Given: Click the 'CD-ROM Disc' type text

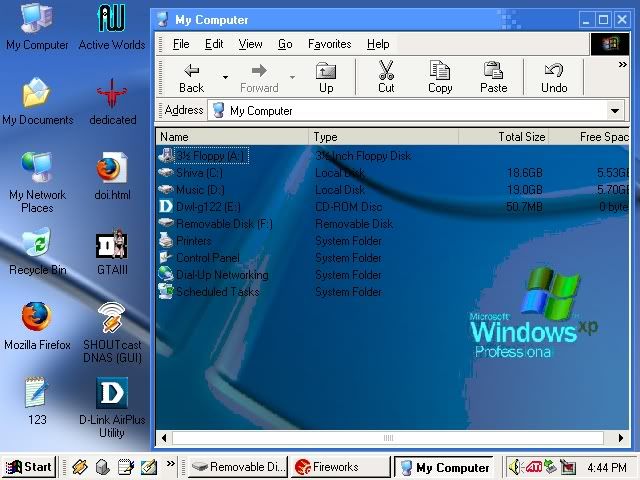Looking at the screenshot, I should pos(349,207).
